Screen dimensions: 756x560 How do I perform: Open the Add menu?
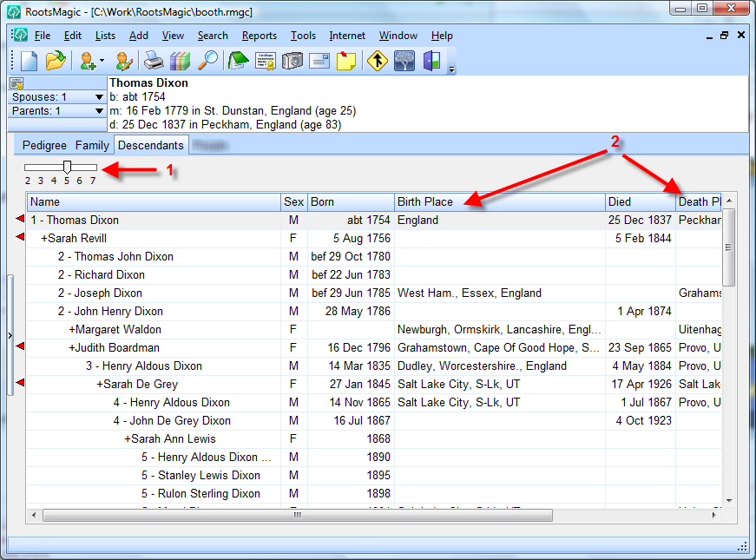tap(138, 36)
